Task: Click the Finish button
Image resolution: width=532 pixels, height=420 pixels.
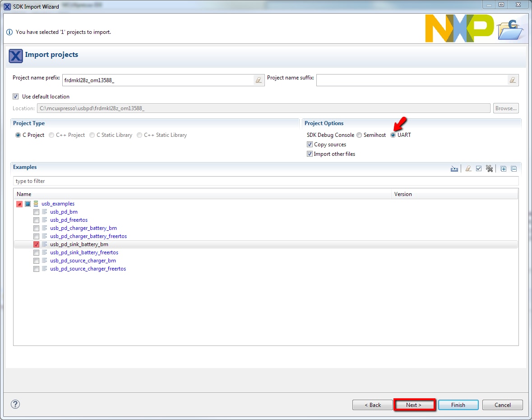Action: 458,405
